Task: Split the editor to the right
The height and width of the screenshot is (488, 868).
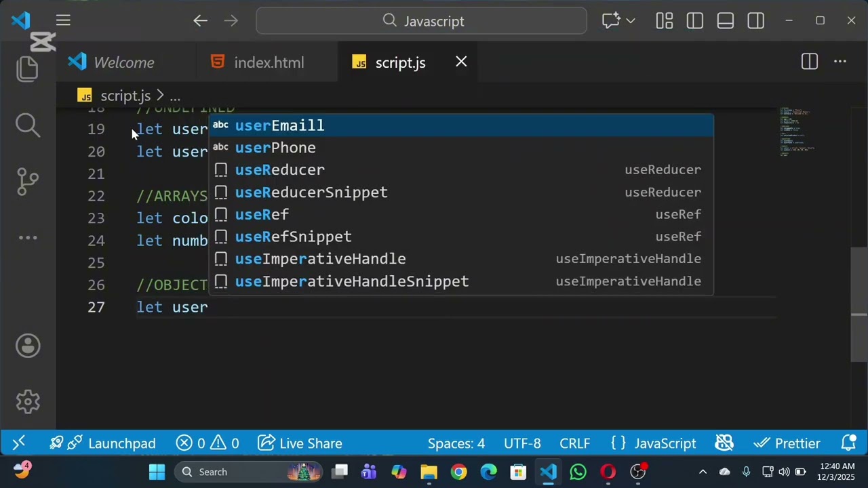Action: point(810,62)
